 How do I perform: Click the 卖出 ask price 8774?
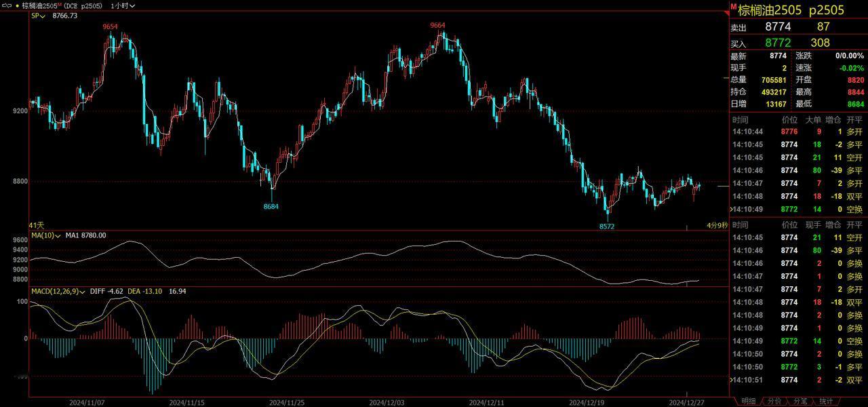778,26
